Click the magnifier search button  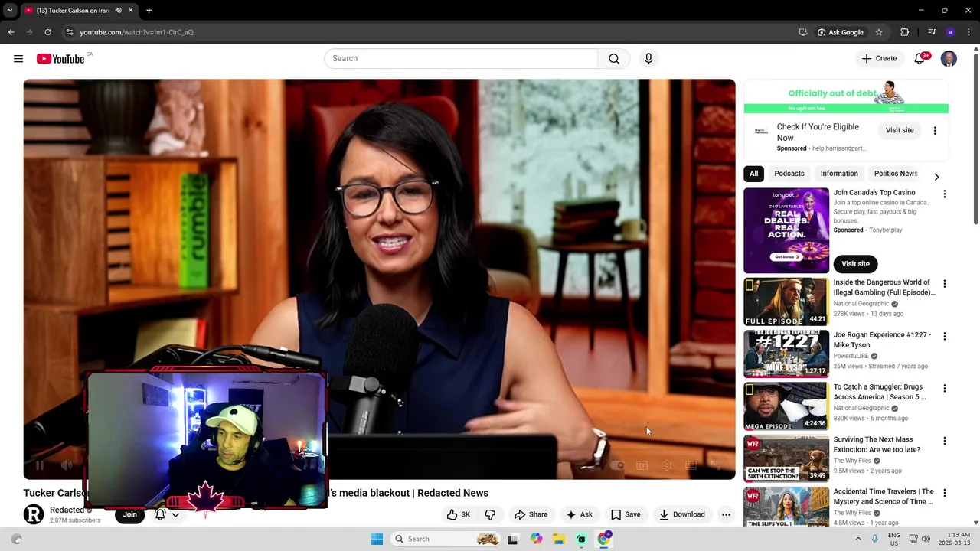tap(614, 59)
